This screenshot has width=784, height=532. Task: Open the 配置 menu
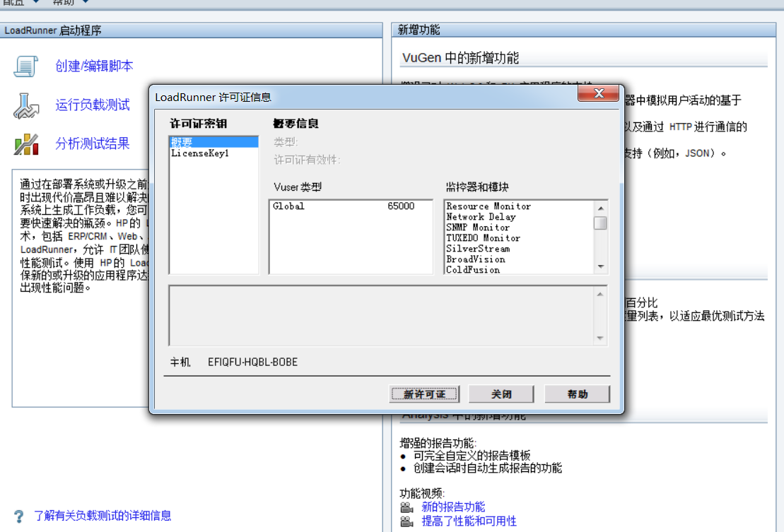tap(13, 3)
